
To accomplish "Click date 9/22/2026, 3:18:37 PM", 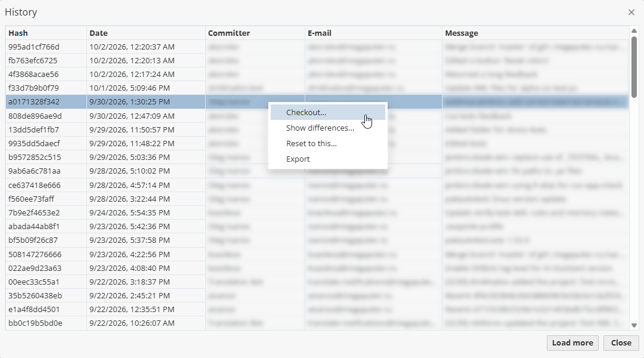I will [129, 282].
